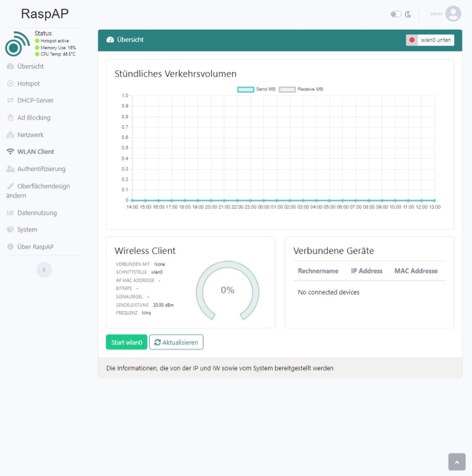This screenshot has height=476, width=472.
Task: Open the WLAN Client section
Action: click(33, 151)
